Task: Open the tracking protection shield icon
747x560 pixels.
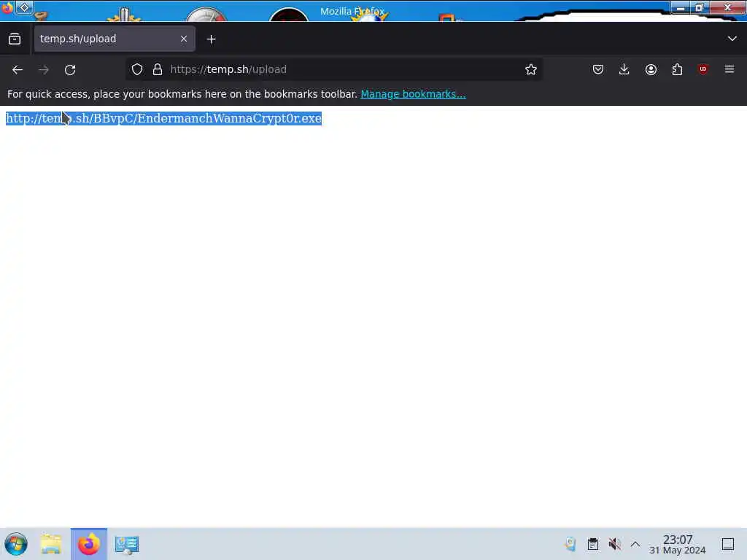Action: click(137, 69)
